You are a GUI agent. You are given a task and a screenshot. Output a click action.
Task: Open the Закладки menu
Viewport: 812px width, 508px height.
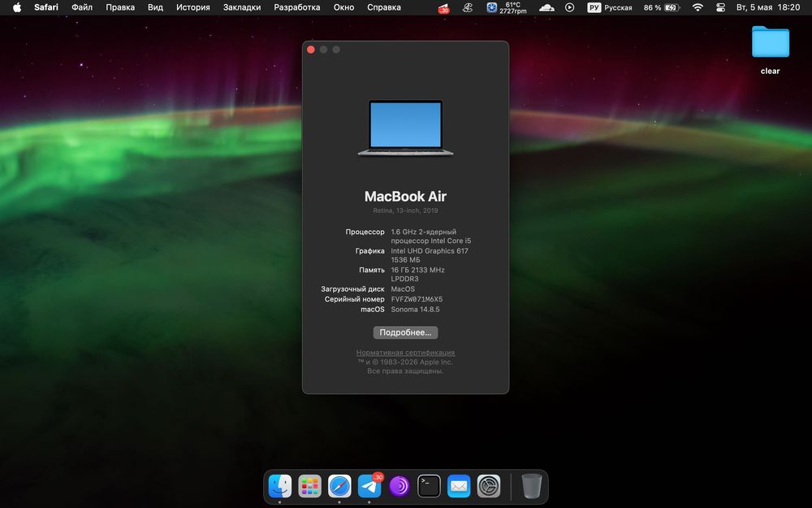(x=242, y=7)
